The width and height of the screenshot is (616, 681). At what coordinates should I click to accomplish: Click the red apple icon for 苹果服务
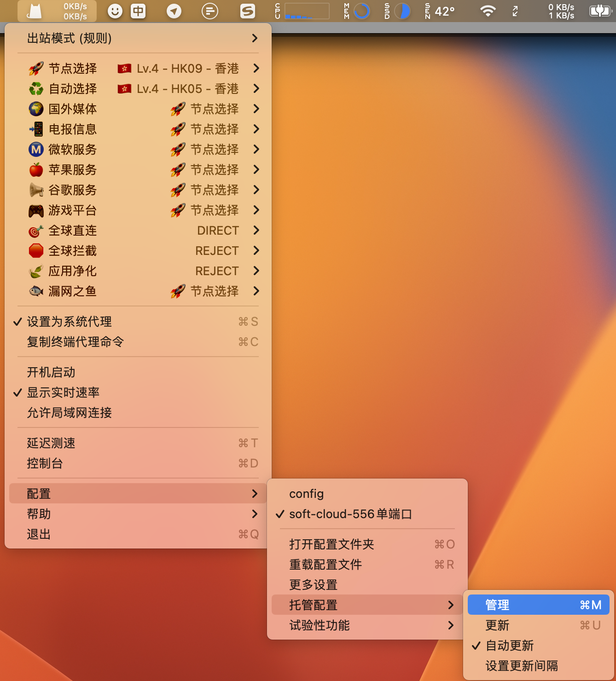click(36, 170)
